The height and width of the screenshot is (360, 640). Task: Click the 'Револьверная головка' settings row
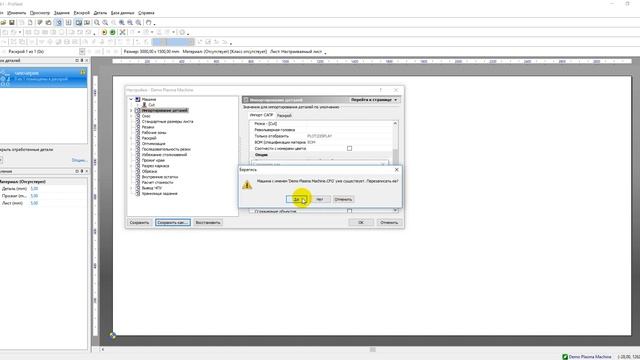point(321,130)
